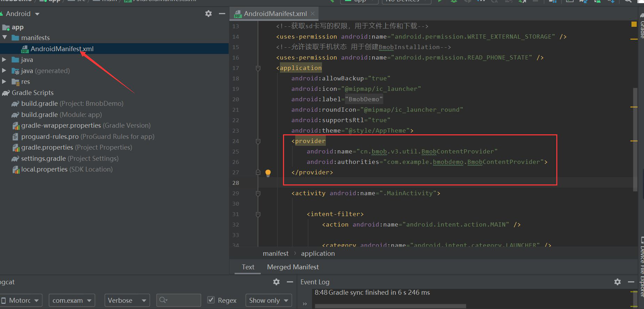Collapse the manifests folder arrow

5,37
